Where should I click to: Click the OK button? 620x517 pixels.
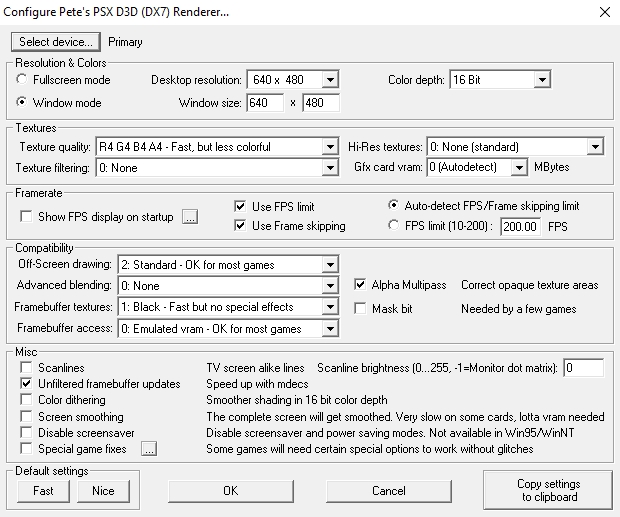pyautogui.click(x=231, y=491)
